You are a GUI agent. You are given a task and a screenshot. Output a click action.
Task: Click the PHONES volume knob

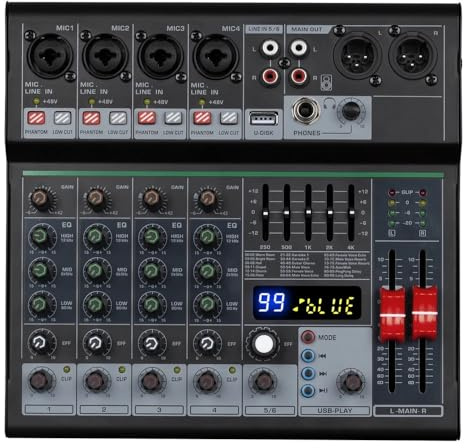[x=350, y=111]
